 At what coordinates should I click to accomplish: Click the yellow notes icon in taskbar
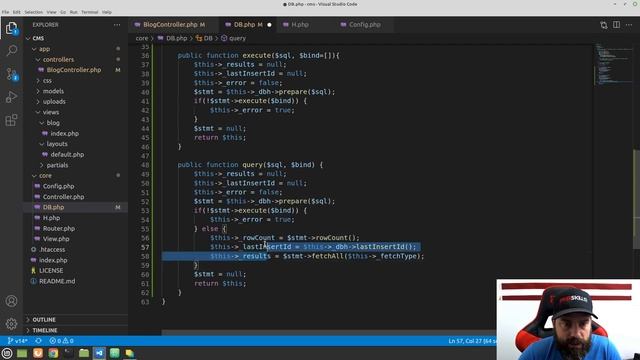point(130,353)
